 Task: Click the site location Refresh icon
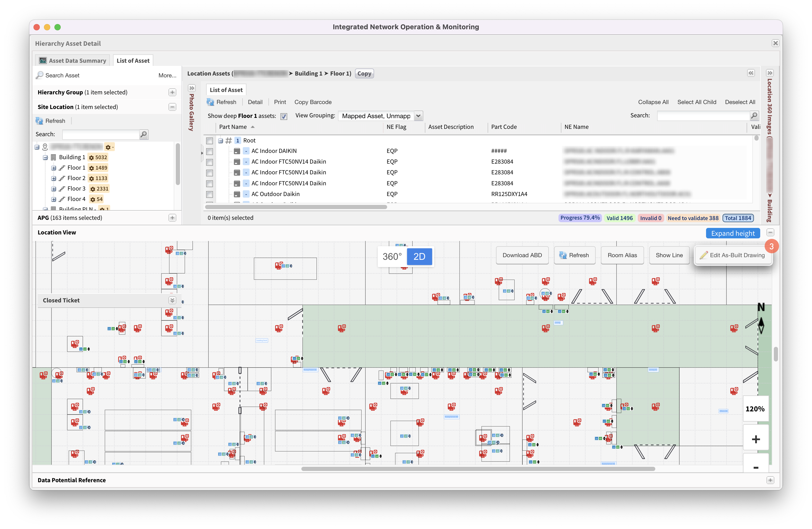(39, 121)
